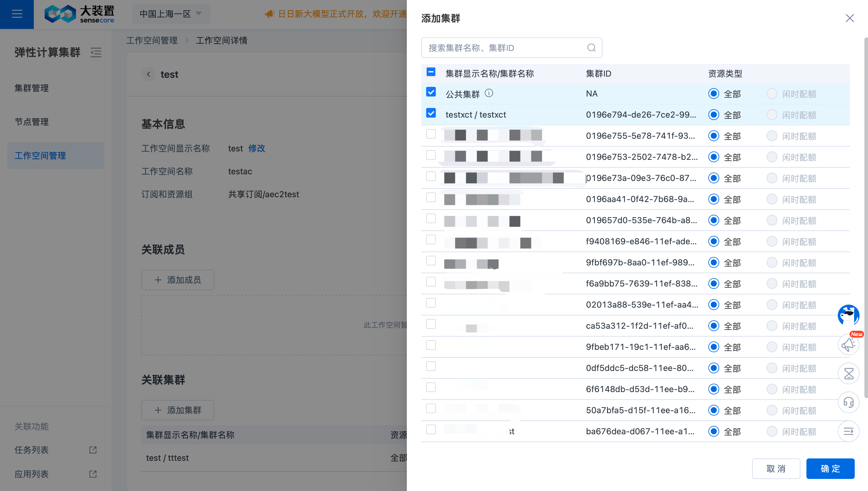Screen dimensions: 868x491
Task: Open 任务列表 under 关联功能
Action: 32,450
